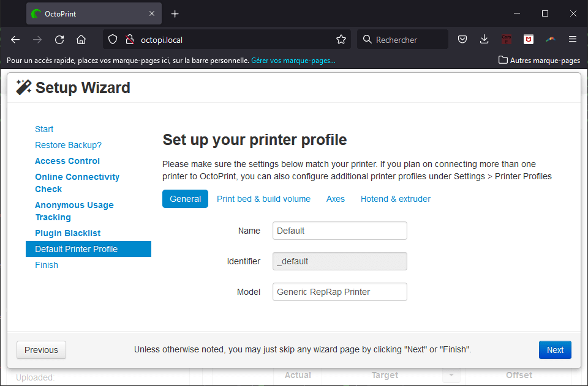
Task: Open the Pocket save icon
Action: 462,39
